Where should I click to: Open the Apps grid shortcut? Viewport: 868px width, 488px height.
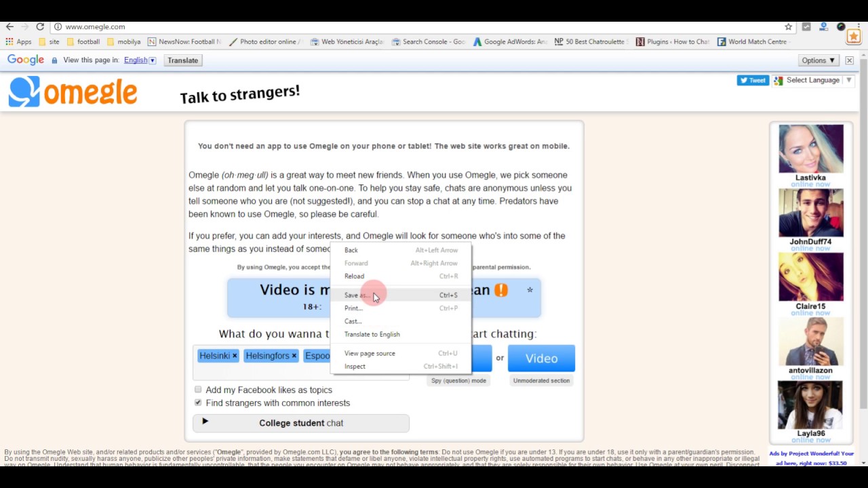(x=18, y=41)
